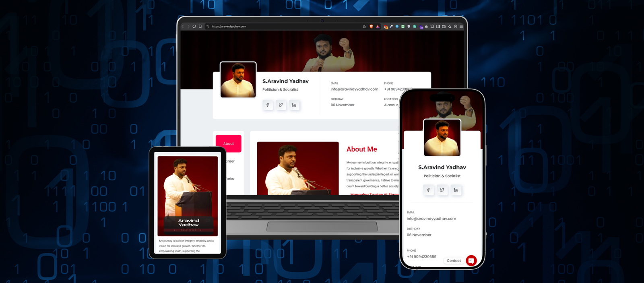The width and height of the screenshot is (644, 283).
Task: Tap Facebook icon on the phone screen
Action: click(x=429, y=190)
